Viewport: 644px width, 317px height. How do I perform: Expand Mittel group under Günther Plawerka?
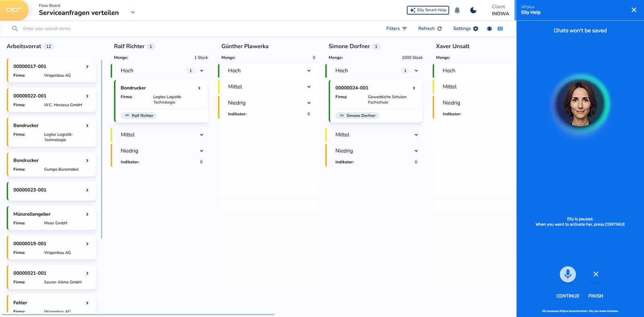click(x=309, y=87)
